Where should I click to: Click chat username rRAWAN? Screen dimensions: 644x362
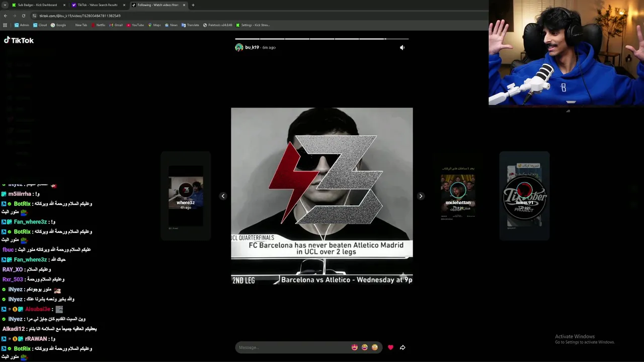coord(36,339)
